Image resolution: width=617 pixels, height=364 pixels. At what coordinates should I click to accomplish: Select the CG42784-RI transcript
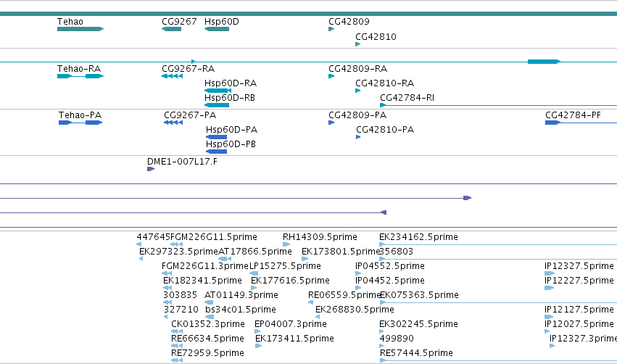click(498, 105)
